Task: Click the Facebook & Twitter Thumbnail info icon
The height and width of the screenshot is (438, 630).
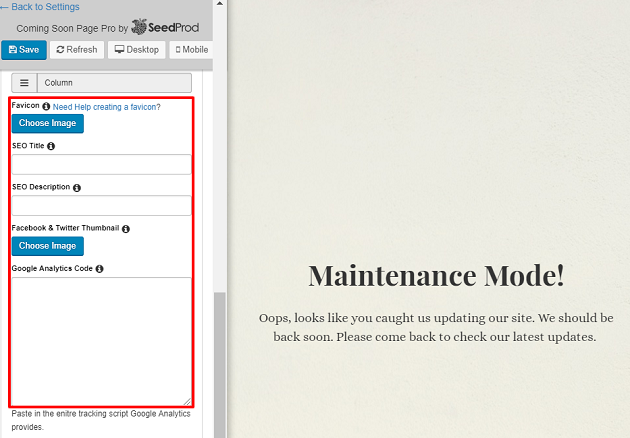Action: click(126, 229)
